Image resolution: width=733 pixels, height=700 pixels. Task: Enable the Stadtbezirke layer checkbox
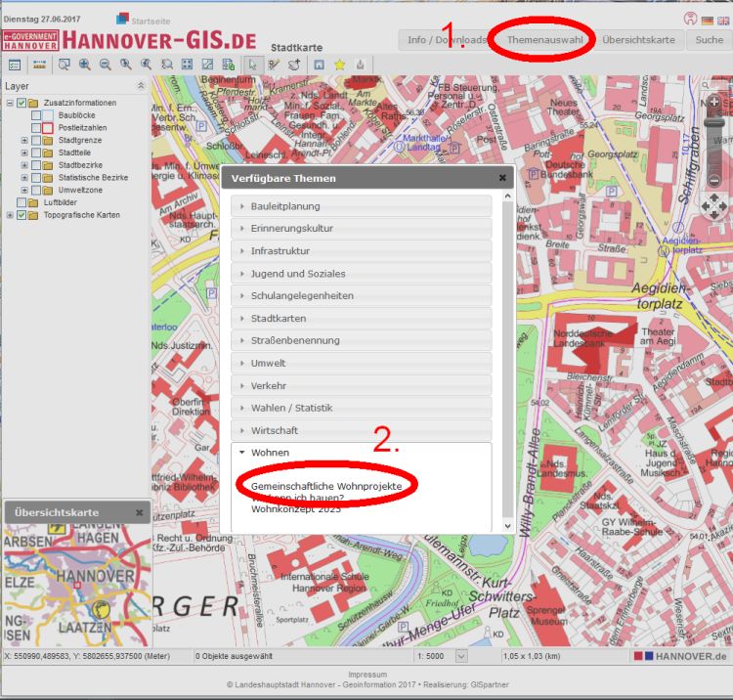point(36,165)
